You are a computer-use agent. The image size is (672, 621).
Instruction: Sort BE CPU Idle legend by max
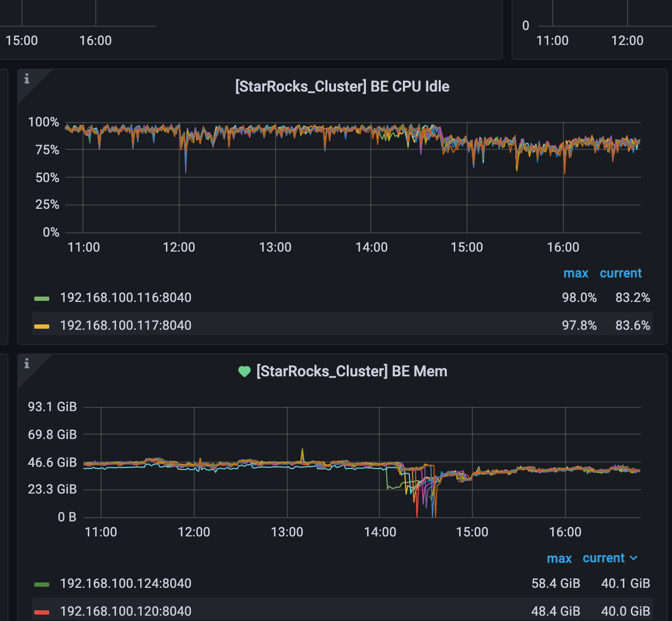click(x=576, y=273)
